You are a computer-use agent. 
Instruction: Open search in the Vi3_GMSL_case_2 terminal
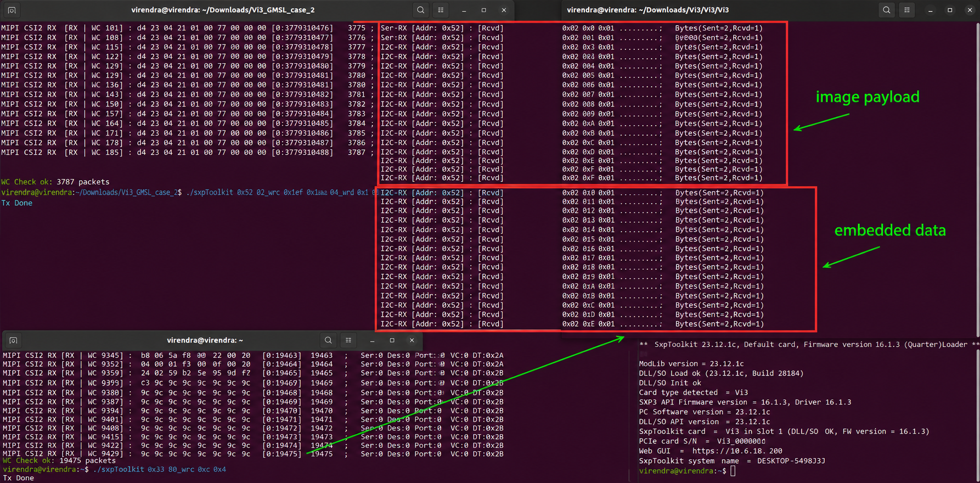click(x=420, y=10)
